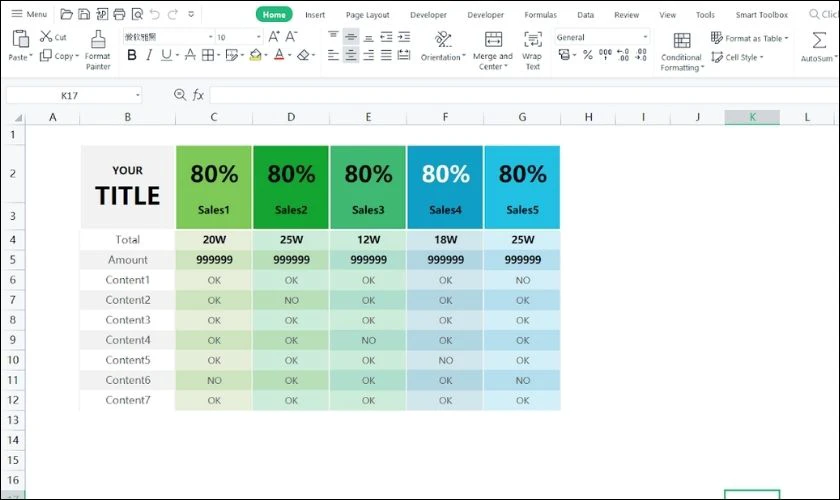Decrease font size with A- icon
Screen dimensions: 840x500
point(291,36)
